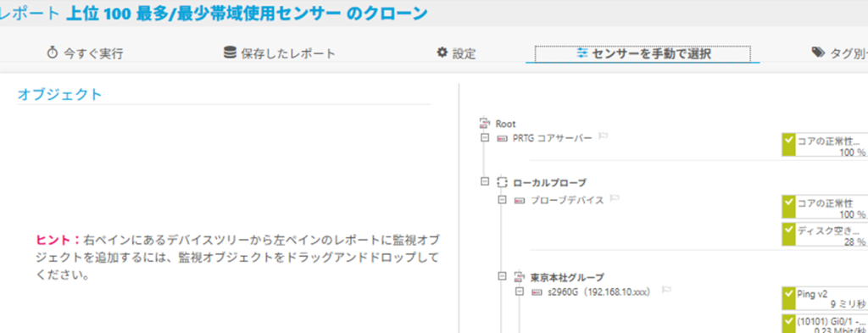Select PRTG コアサーバー in the tree
Screen dimensions: 868x333
pos(552,137)
